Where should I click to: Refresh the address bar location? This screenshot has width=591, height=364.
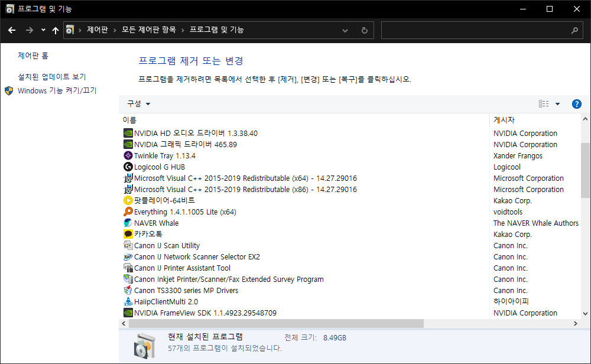coord(364,30)
